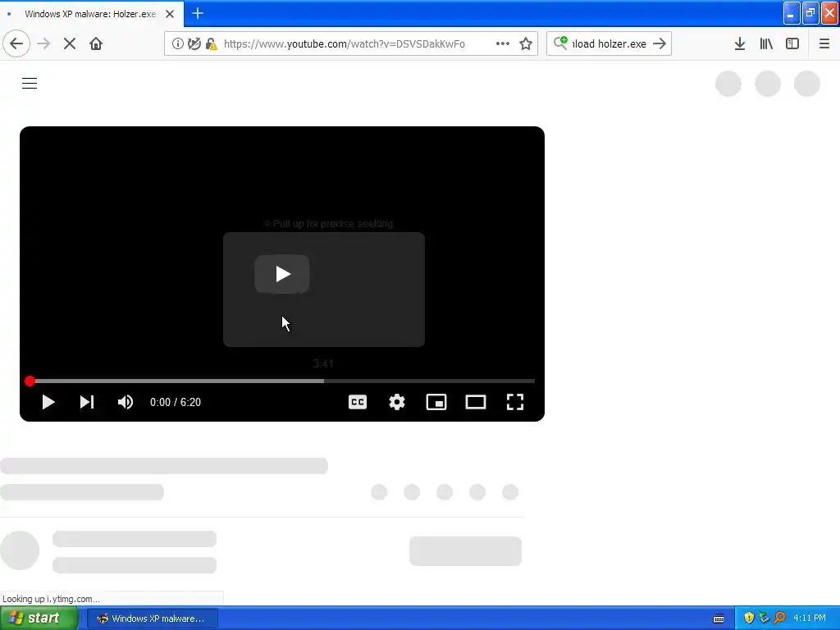Viewport: 840px width, 630px height.
Task: Click the 4:11 PM clock
Action: point(810,619)
